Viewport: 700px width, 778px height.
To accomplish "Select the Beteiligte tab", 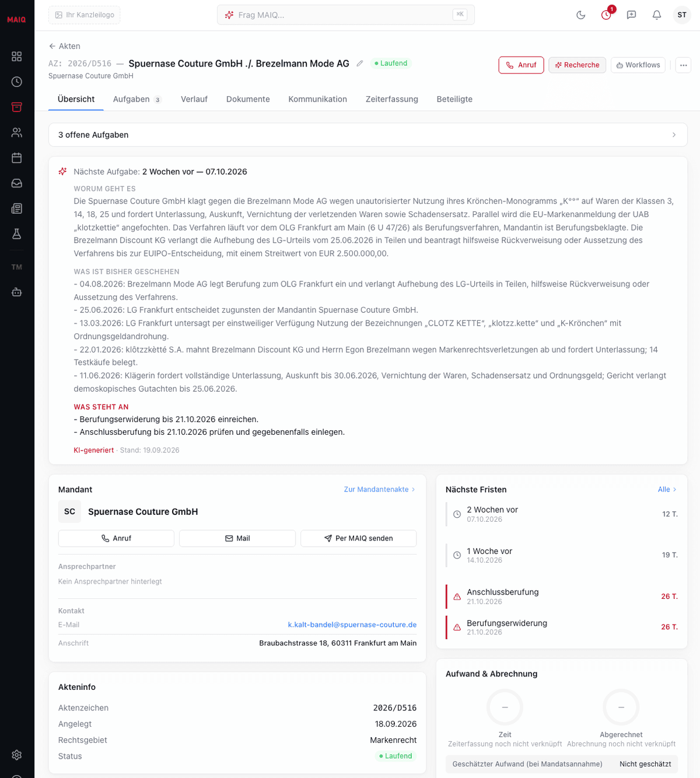I will [455, 99].
